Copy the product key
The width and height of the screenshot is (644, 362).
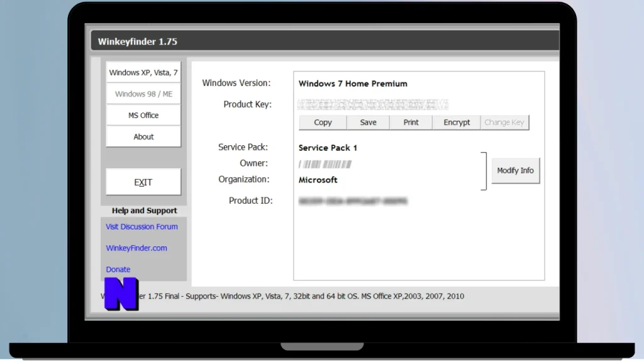(323, 123)
